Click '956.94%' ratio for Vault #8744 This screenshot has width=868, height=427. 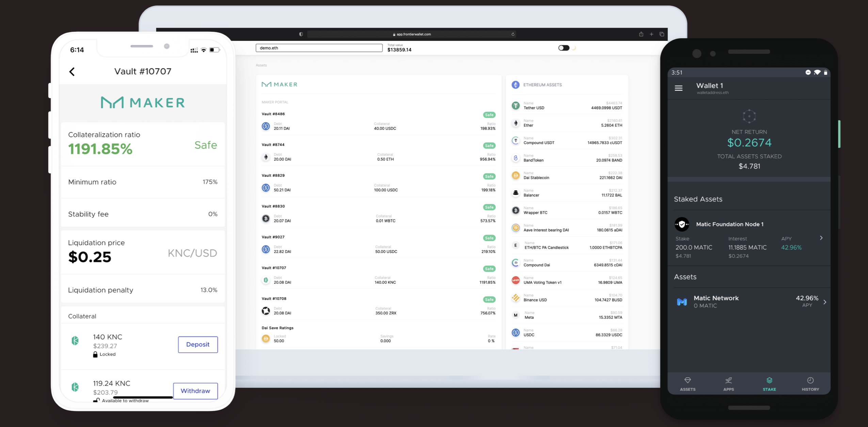click(x=487, y=159)
